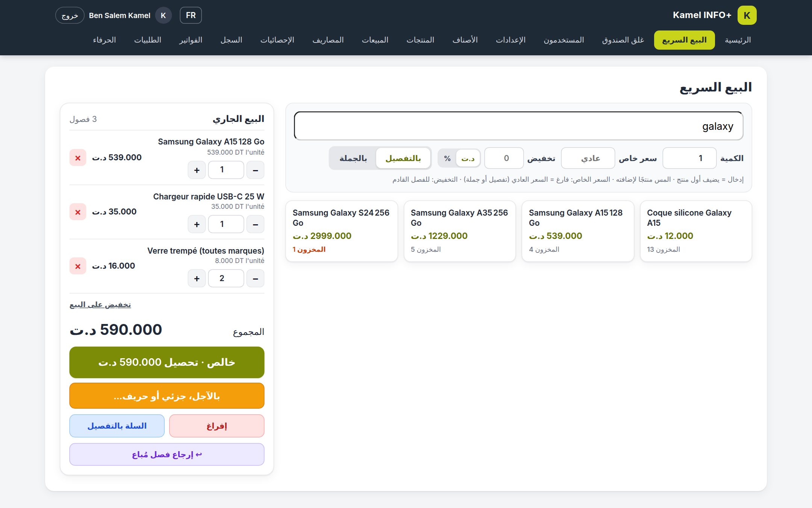Screen dimensions: 812x508
Task: Empty the cart with إفراغ button
Action: [217, 426]
